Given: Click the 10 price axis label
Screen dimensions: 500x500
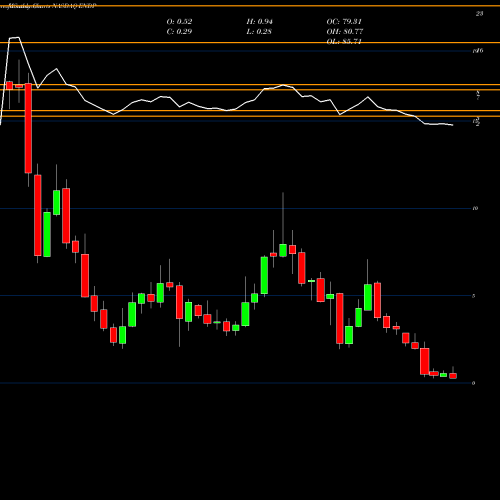Looking at the screenshot, I should [x=475, y=208].
